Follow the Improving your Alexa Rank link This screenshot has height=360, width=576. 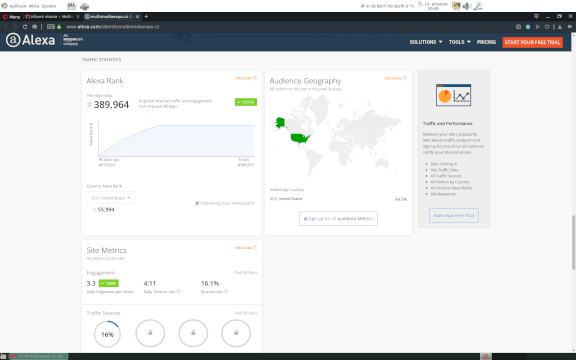[224, 203]
